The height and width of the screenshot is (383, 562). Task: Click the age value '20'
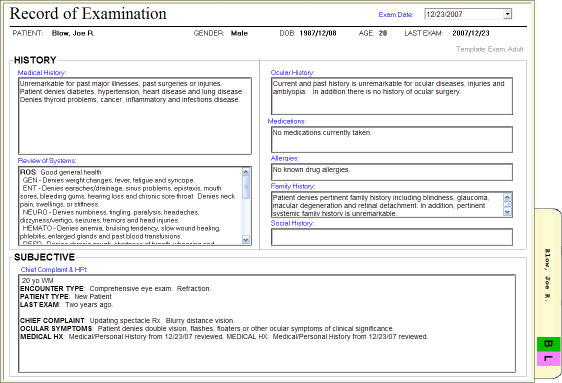[383, 33]
